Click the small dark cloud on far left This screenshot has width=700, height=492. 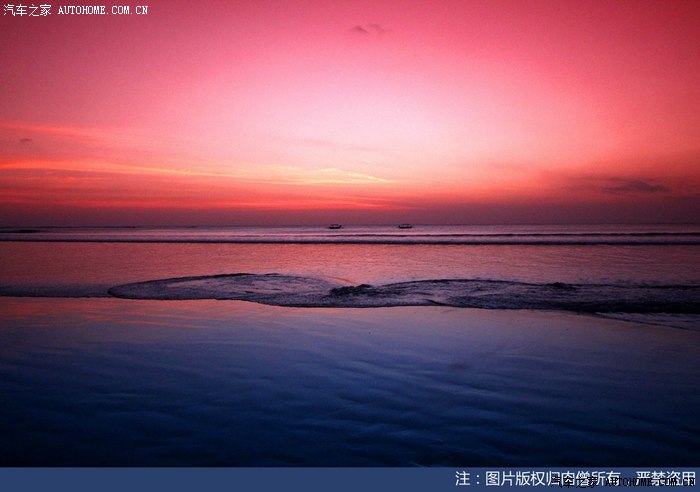pyautogui.click(x=25, y=140)
